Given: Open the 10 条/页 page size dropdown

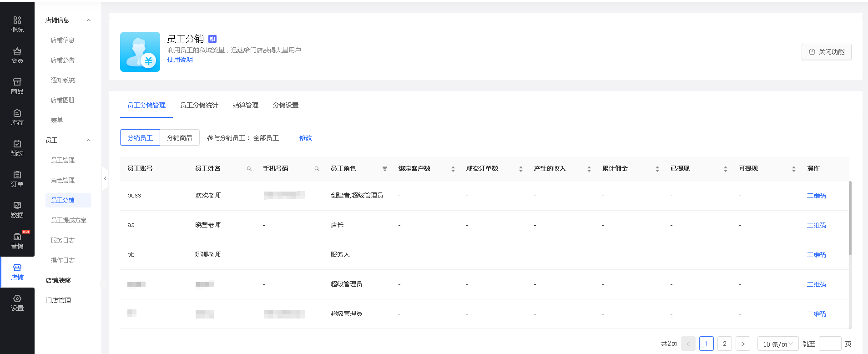Looking at the screenshot, I should coord(777,344).
